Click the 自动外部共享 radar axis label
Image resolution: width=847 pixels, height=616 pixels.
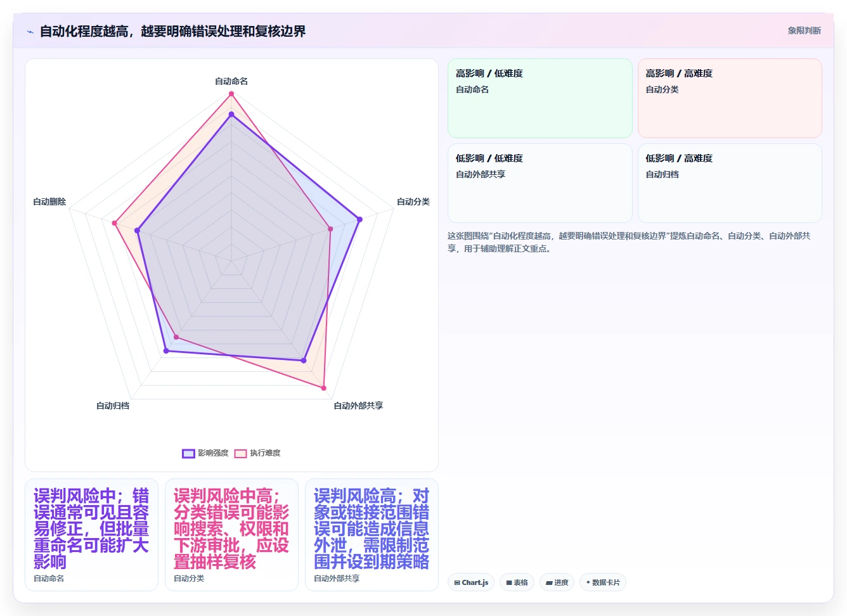358,406
